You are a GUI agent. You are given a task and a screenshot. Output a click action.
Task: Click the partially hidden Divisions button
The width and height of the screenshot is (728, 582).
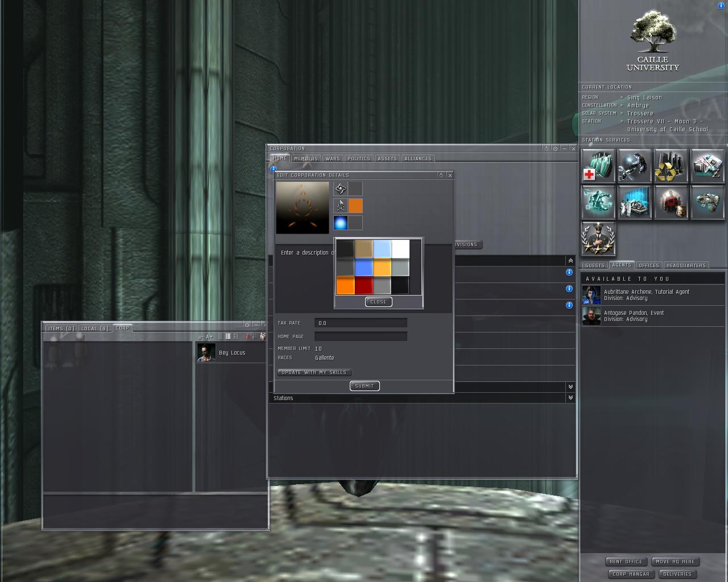468,244
